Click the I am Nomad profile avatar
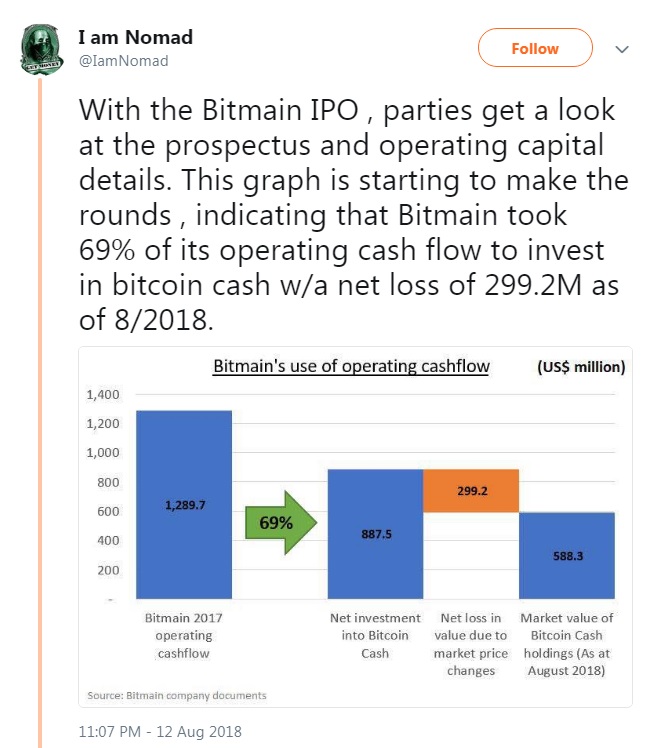 [41, 49]
